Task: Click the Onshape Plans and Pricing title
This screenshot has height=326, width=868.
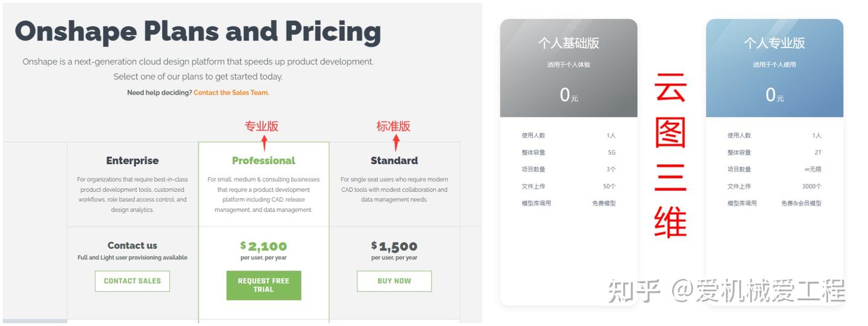Action: [198, 31]
